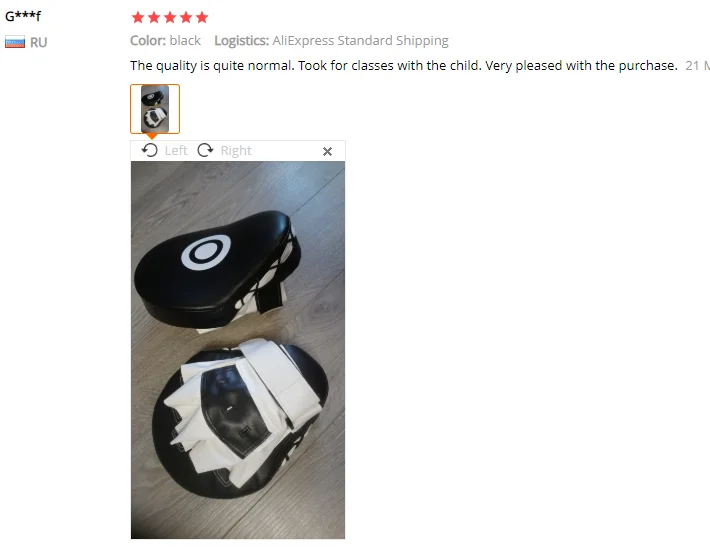This screenshot has height=557, width=710.
Task: Select the 'Right' rotation label
Action: coord(236,150)
